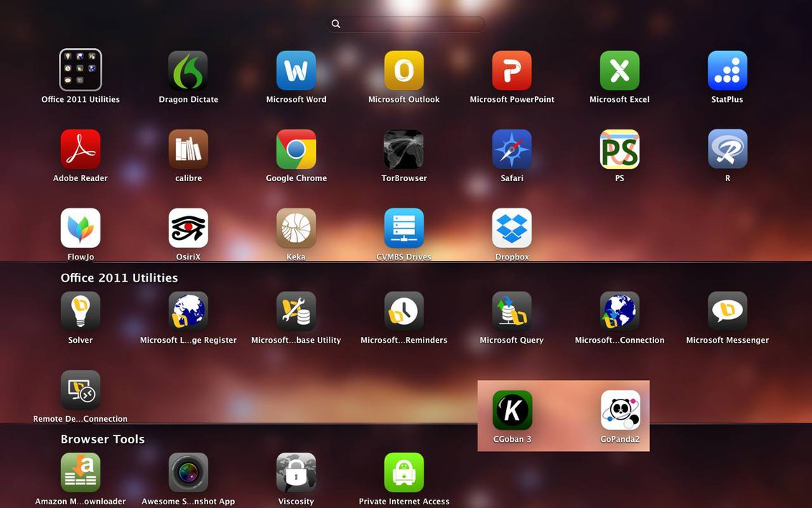Open Viscosity VPN client

[x=297, y=472]
